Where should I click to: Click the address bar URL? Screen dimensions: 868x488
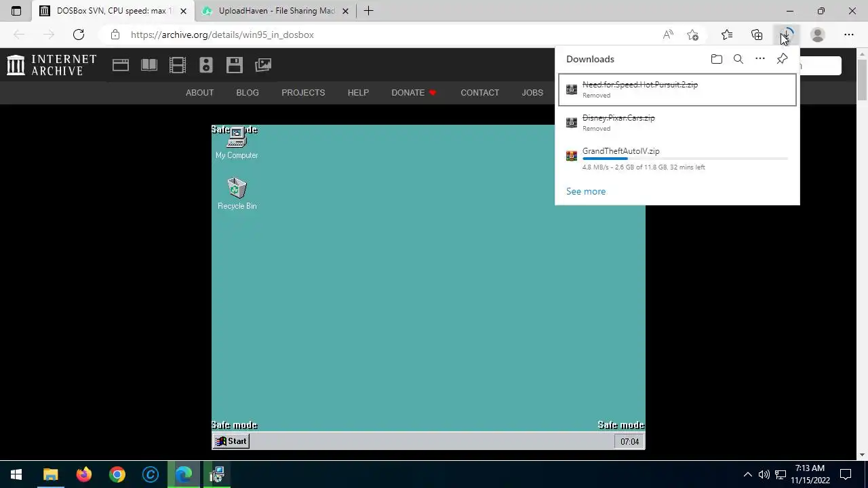coord(222,35)
